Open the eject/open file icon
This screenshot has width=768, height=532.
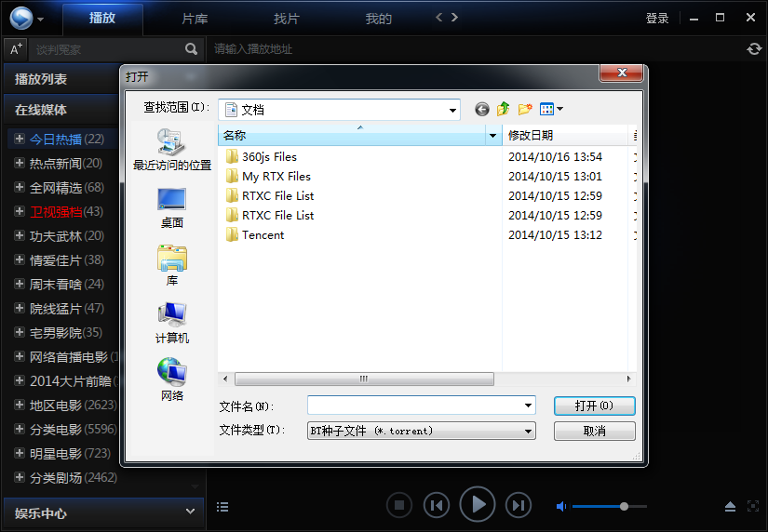click(x=731, y=506)
